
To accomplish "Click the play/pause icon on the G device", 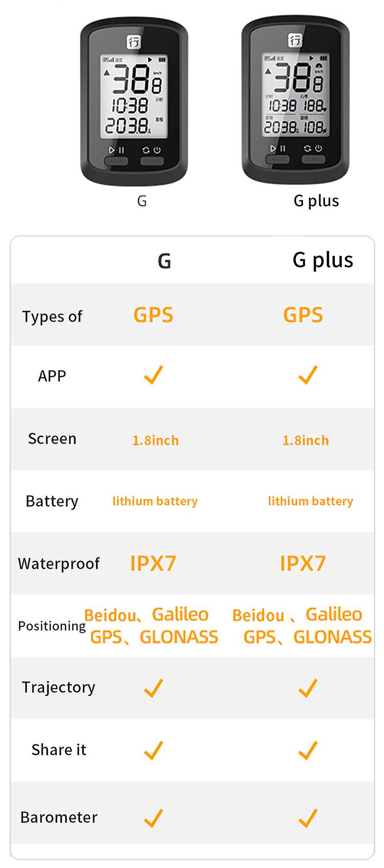I will (116, 150).
